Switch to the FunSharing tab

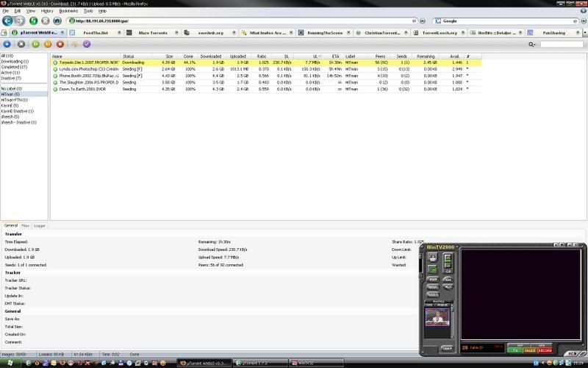pos(553,33)
